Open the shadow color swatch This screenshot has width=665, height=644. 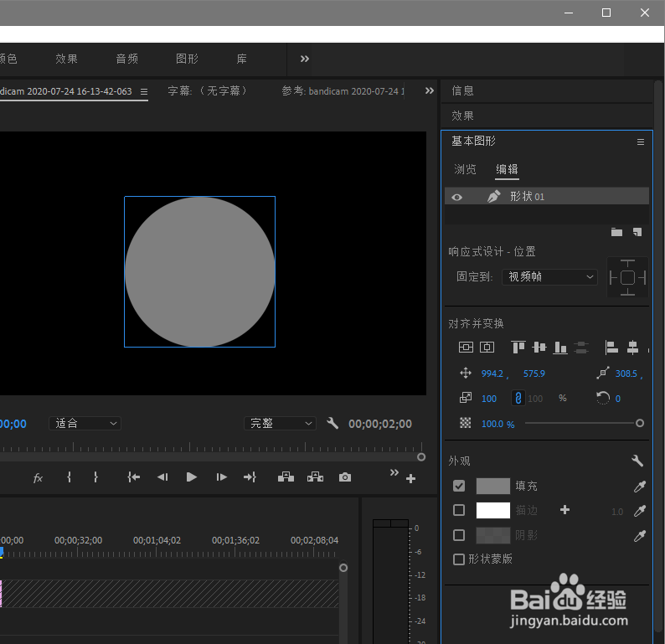[492, 535]
